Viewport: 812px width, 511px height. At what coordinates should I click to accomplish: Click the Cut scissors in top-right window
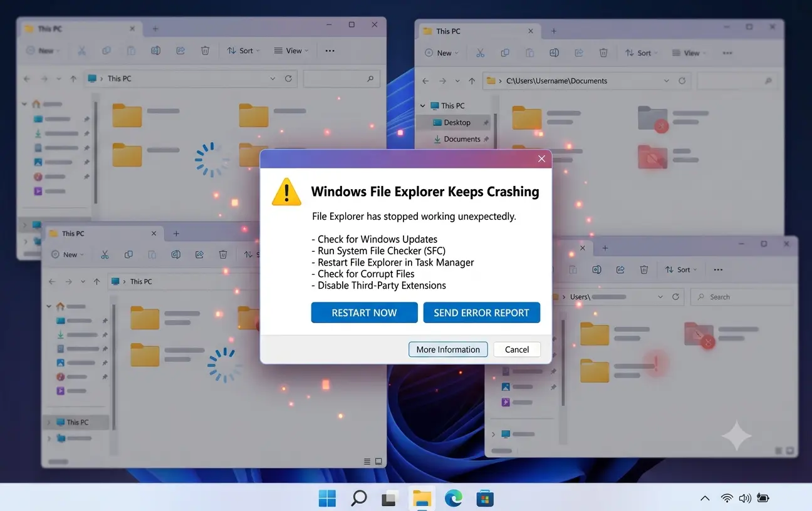480,53
